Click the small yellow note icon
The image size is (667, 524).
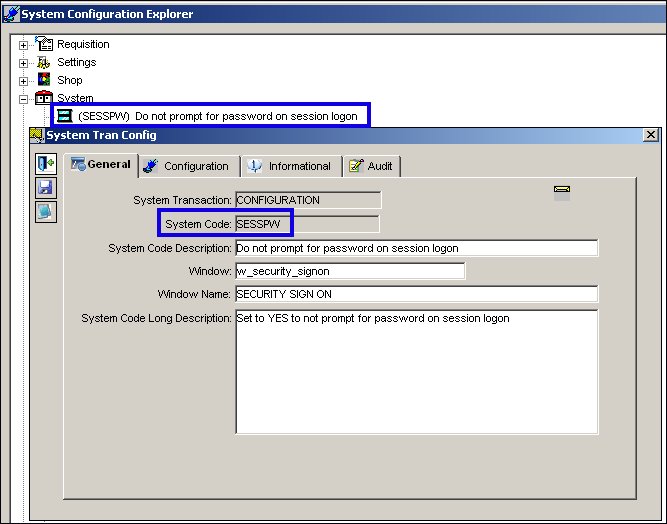tap(562, 189)
